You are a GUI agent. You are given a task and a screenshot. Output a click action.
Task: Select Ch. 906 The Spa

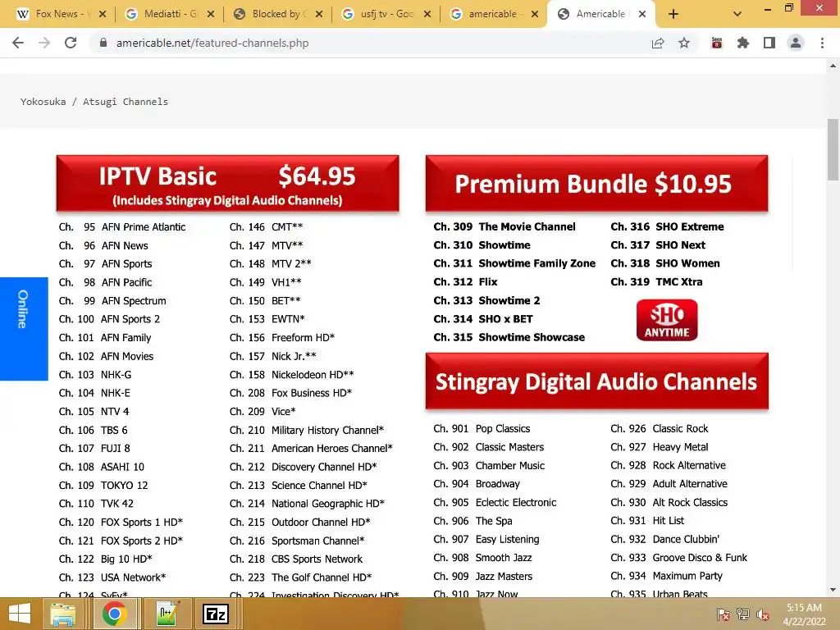(472, 521)
